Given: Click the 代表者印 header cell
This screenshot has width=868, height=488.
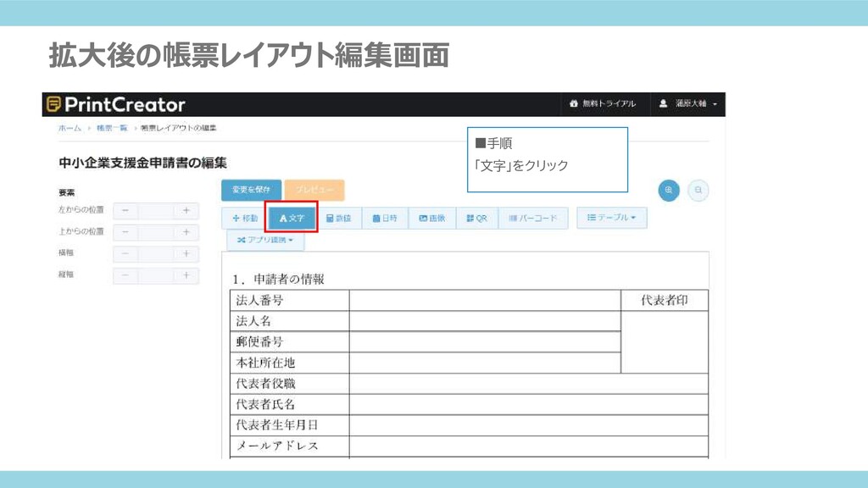Looking at the screenshot, I should point(665,301).
